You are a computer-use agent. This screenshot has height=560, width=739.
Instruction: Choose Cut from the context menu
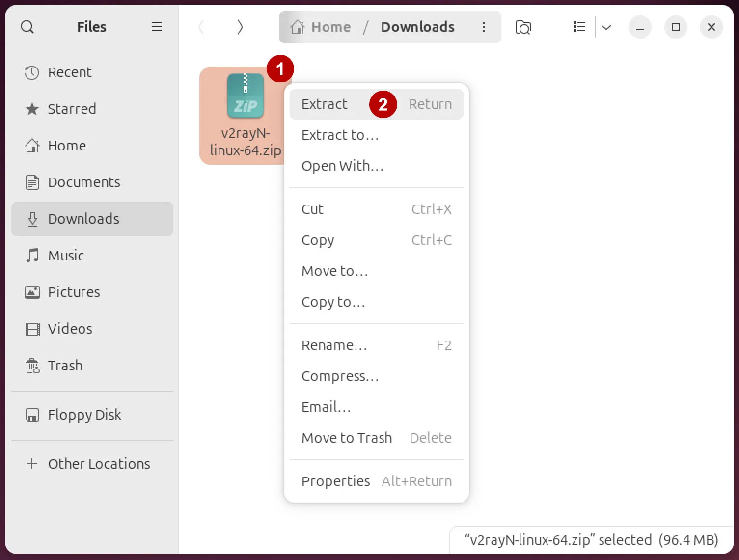click(376, 209)
